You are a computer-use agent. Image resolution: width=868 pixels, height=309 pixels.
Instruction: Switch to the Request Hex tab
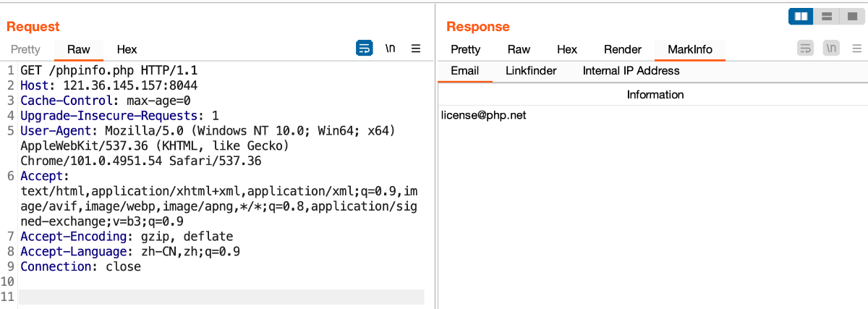[x=127, y=49]
